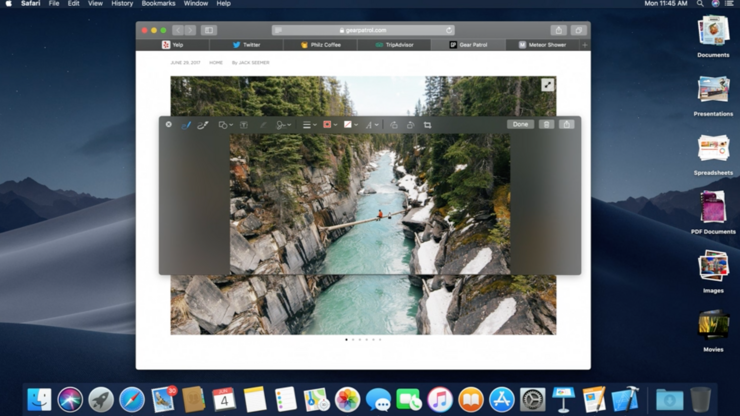Show the Safari tab overview

coord(578,30)
